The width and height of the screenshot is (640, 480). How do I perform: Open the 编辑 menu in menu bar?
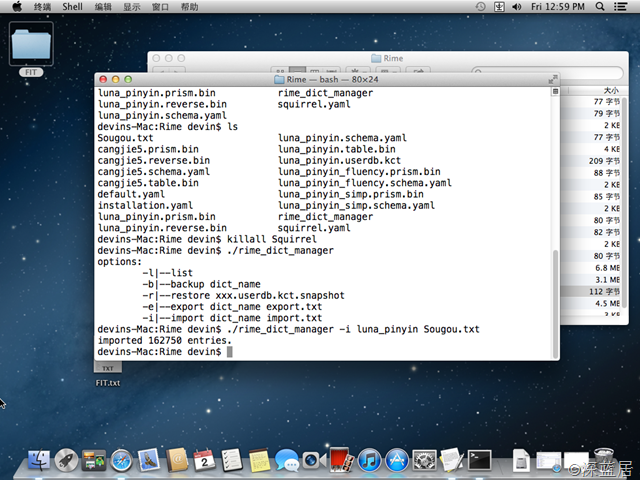103,6
